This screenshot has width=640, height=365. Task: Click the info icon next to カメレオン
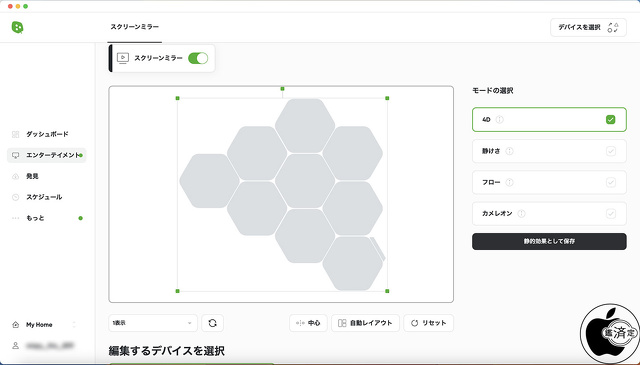click(x=521, y=214)
